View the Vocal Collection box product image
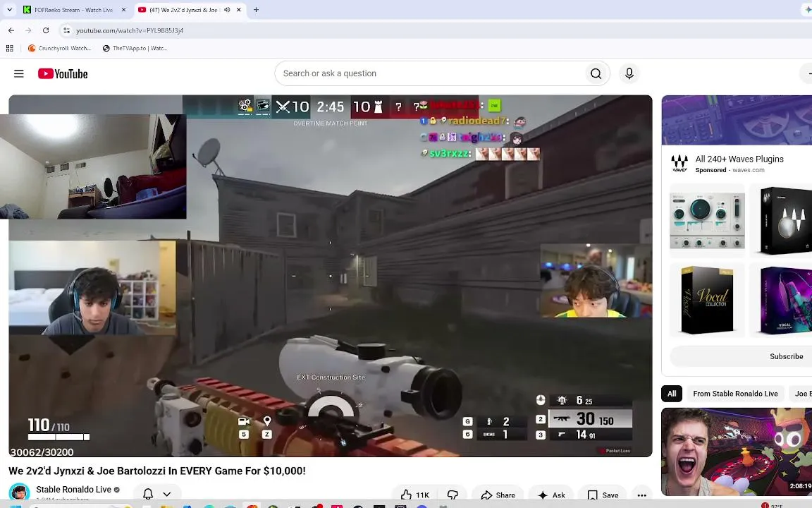 point(707,300)
